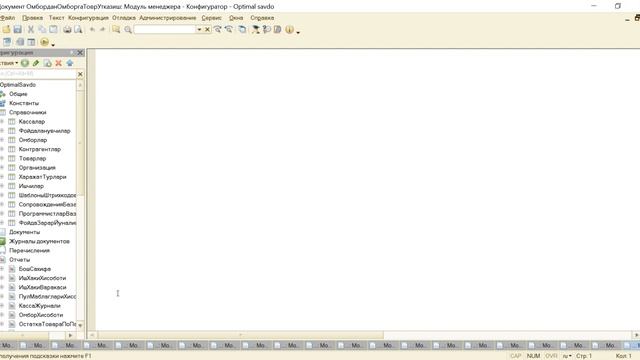Viewport: 640px width, 360px height.
Task: Copy object icon in configuration panel
Action: tap(47, 63)
